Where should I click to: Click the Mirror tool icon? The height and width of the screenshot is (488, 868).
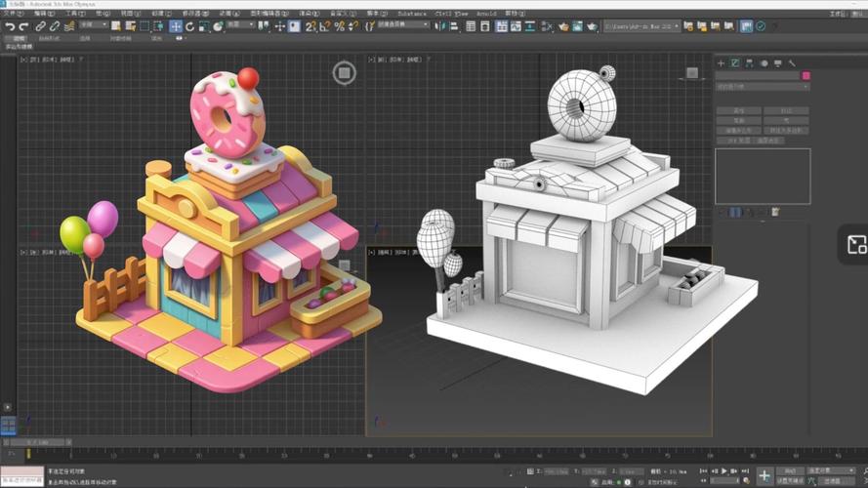[440, 26]
